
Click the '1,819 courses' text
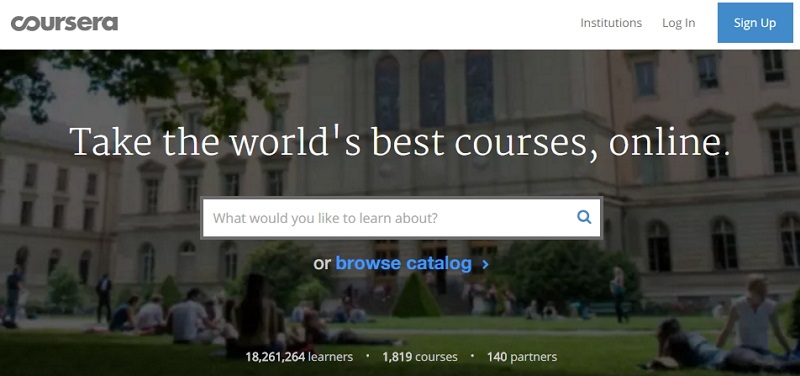(420, 357)
